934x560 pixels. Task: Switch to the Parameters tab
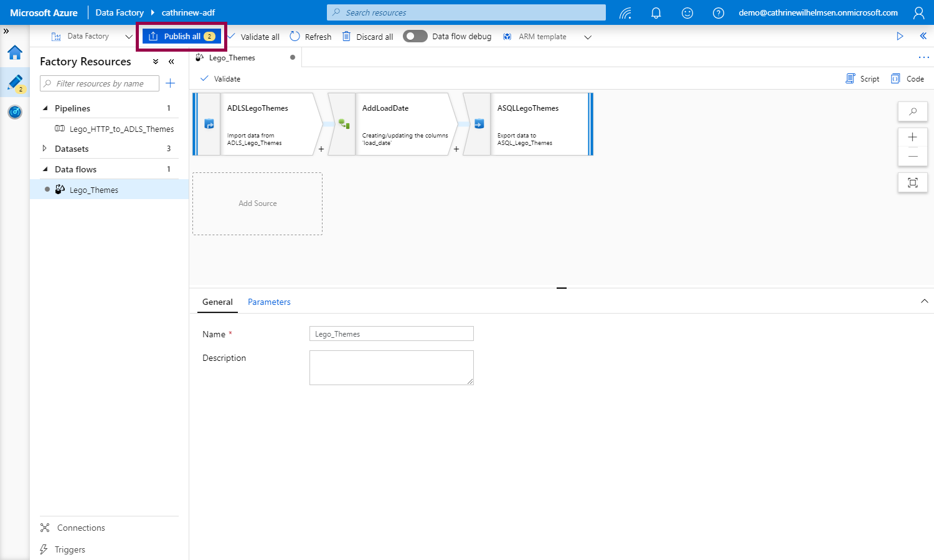click(269, 302)
